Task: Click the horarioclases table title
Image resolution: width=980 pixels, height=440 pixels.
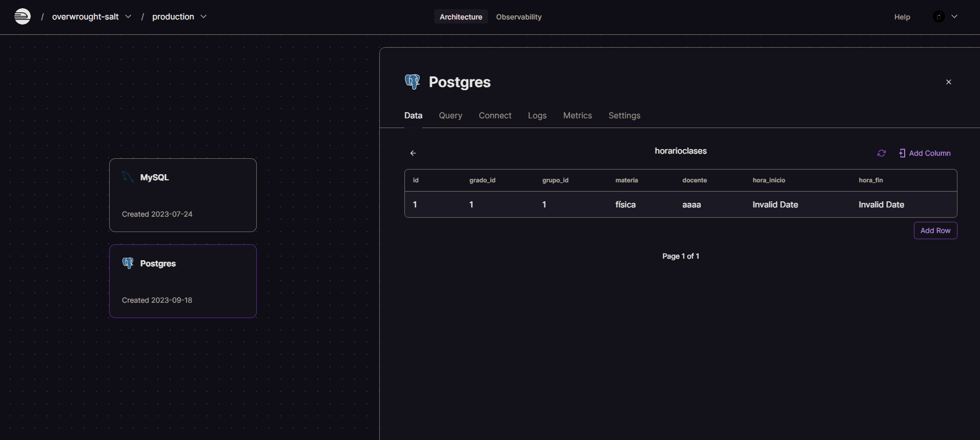Action: pos(681,151)
